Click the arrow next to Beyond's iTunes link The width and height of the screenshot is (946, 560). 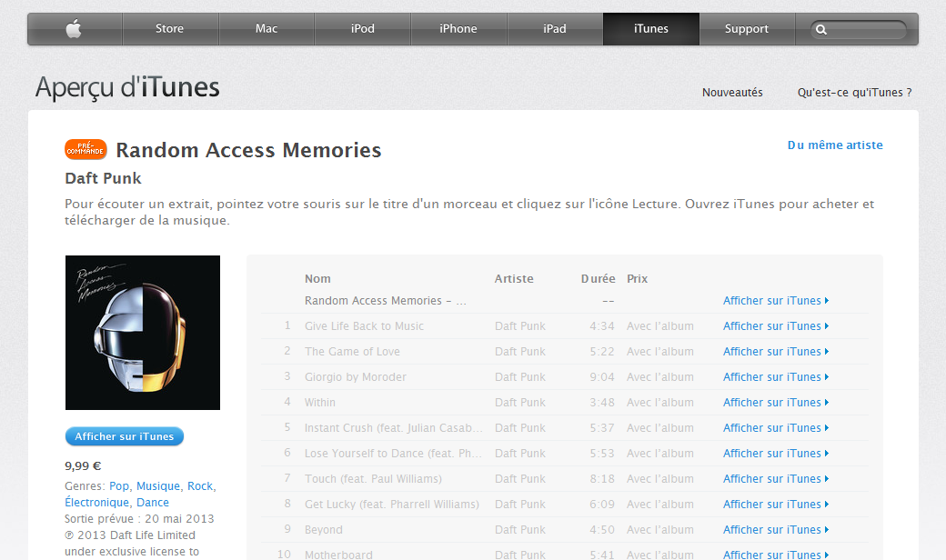tap(827, 529)
